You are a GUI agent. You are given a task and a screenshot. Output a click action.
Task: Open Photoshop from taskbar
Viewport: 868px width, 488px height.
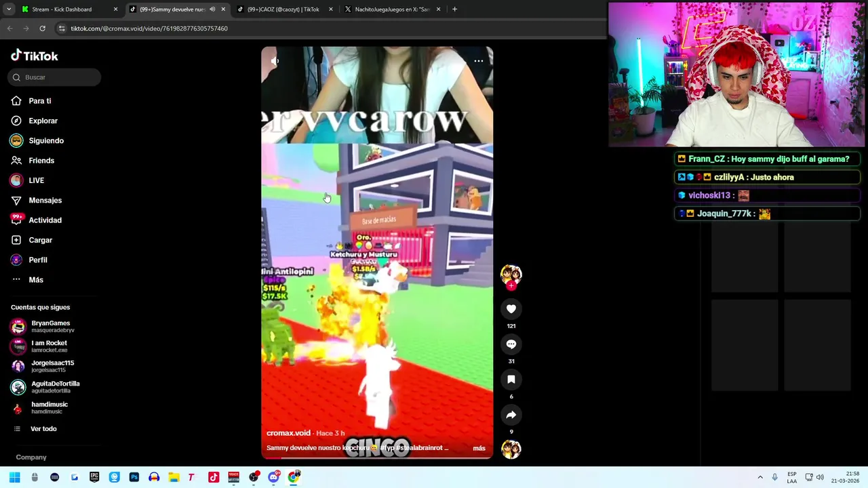134,477
